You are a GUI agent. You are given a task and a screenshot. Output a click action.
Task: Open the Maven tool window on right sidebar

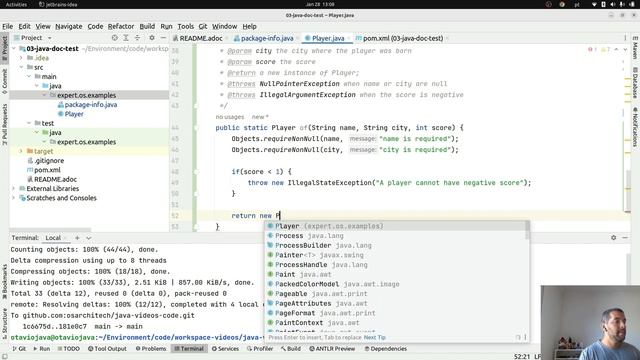(x=636, y=48)
